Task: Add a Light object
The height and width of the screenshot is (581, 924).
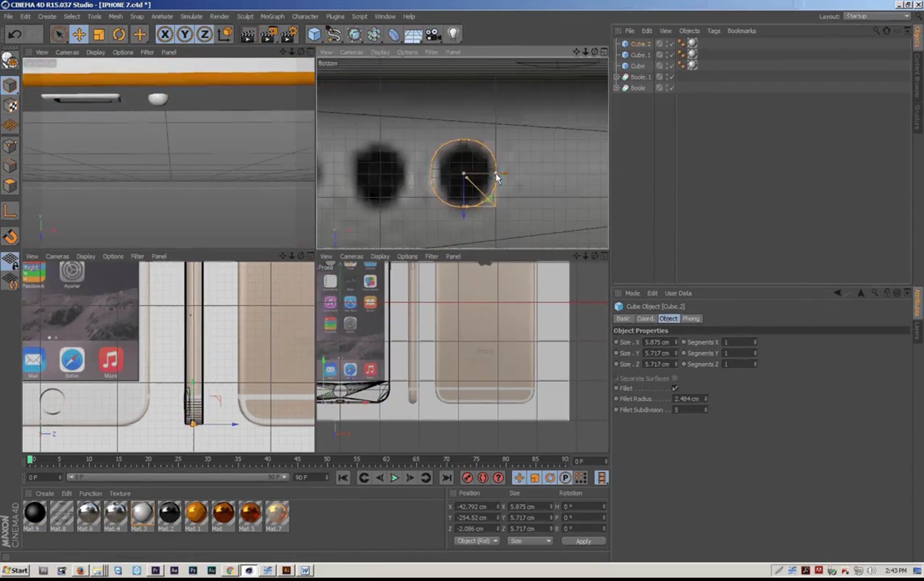Action: (453, 35)
